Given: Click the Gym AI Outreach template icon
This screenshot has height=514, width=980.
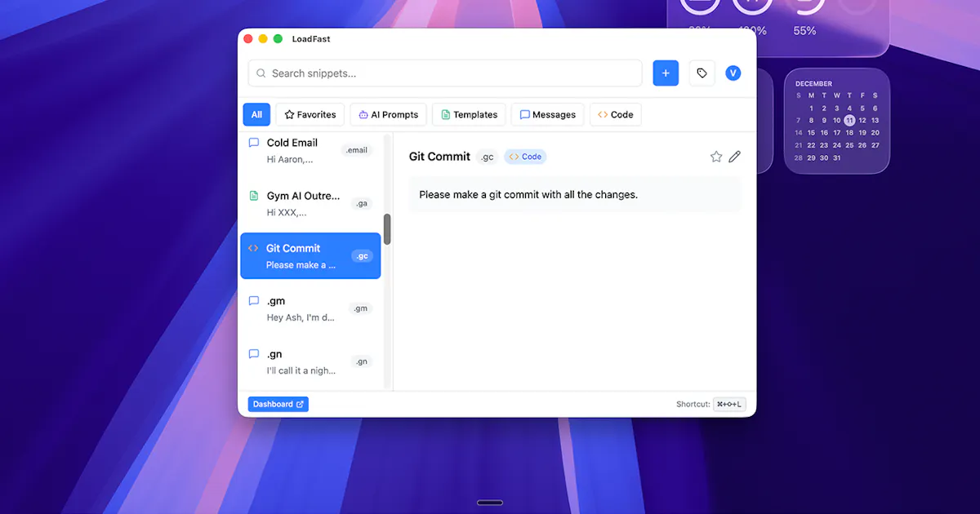Looking at the screenshot, I should tap(253, 196).
